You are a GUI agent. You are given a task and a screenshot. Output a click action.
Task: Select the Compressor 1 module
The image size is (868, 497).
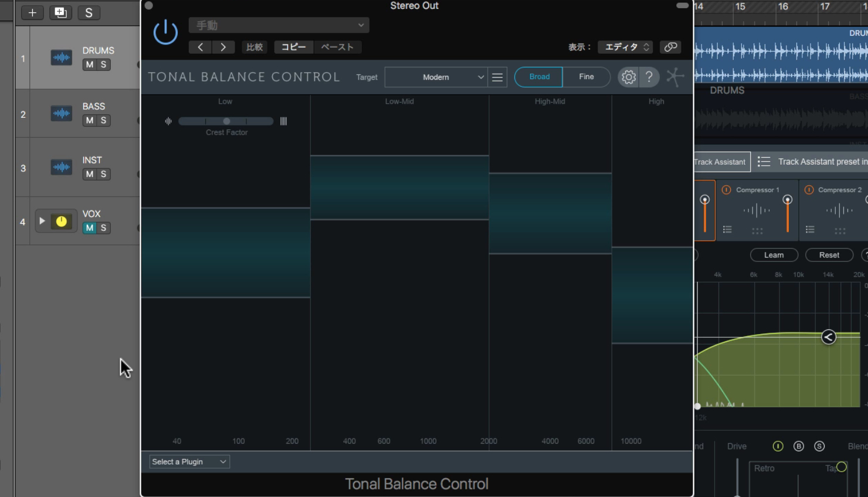click(x=757, y=210)
